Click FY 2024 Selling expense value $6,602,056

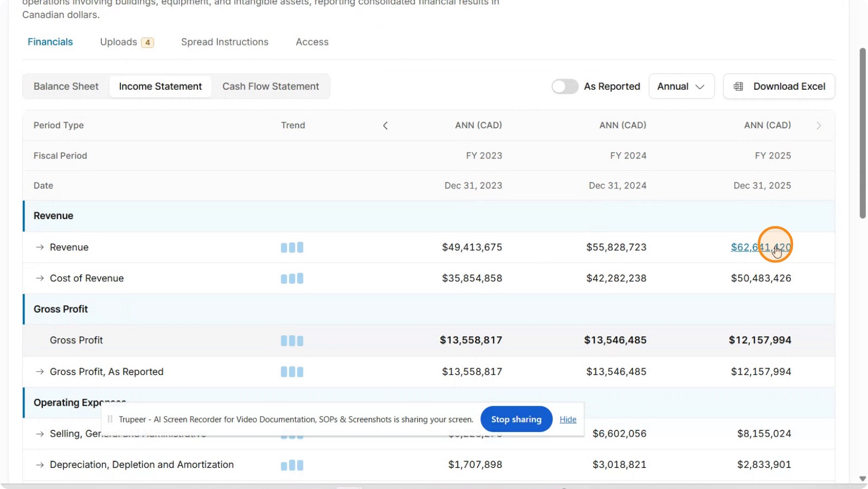(619, 434)
